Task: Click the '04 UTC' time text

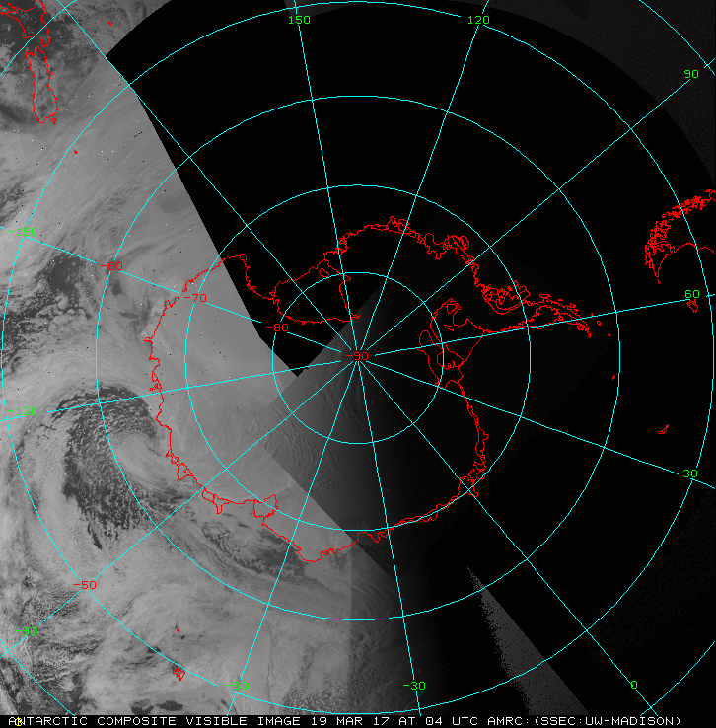Action: coord(452,721)
